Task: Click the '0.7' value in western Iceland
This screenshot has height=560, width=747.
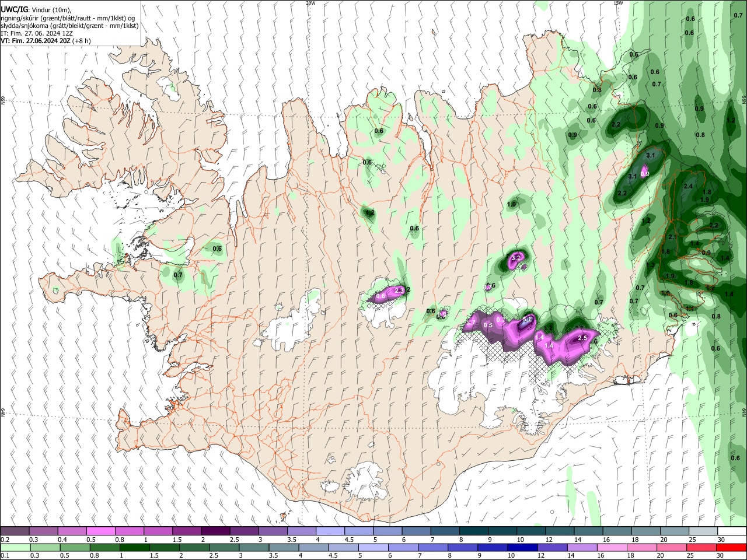Action: (x=178, y=275)
